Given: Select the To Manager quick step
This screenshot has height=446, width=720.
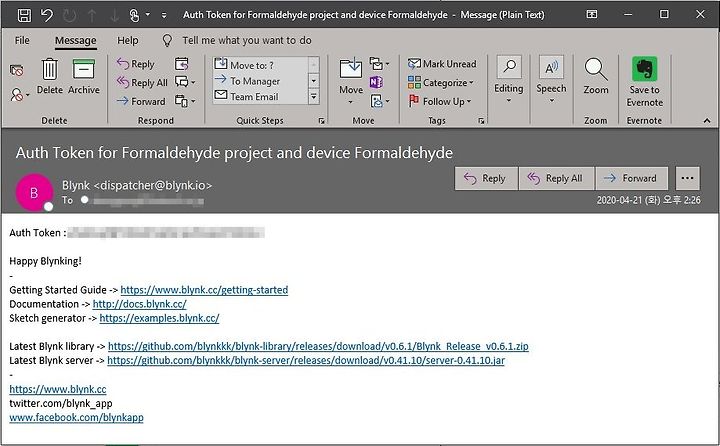Looking at the screenshot, I should tap(259, 81).
